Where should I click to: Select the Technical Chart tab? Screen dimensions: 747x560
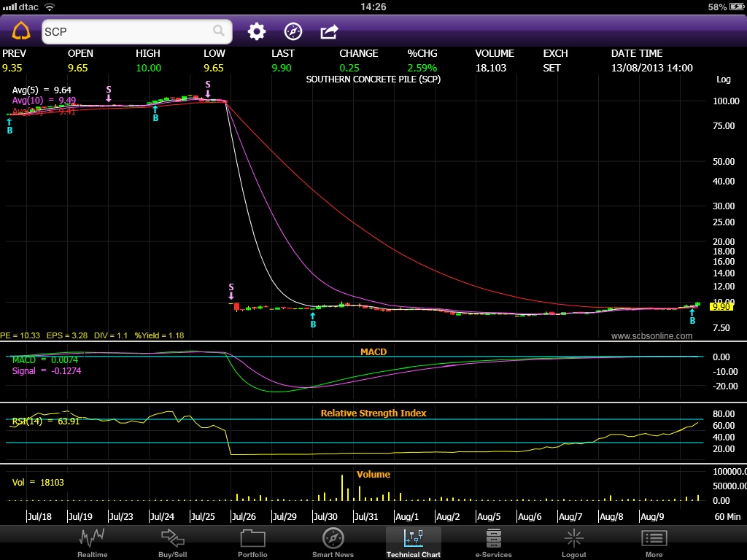tap(413, 543)
